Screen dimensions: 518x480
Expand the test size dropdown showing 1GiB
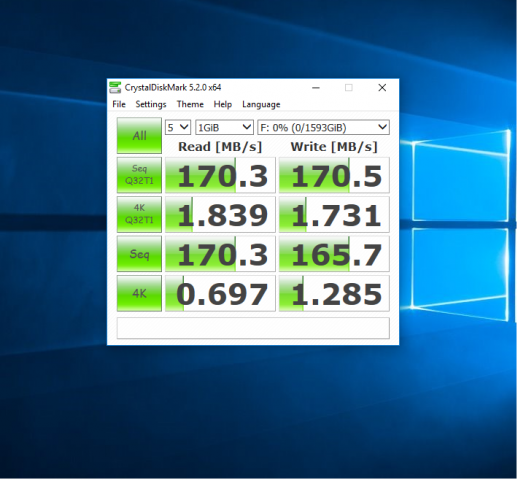pos(224,127)
